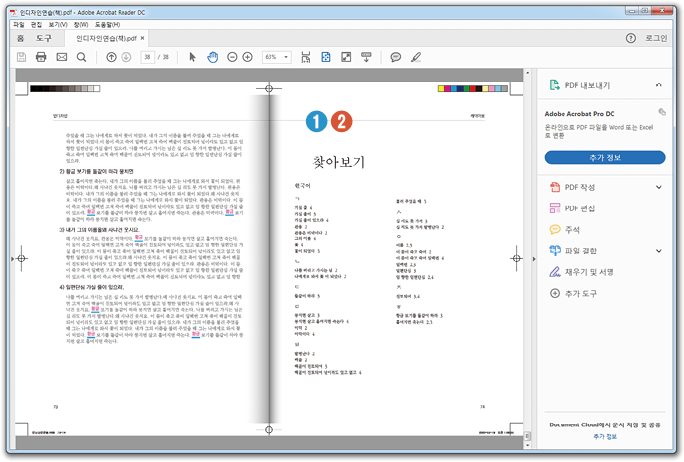Click the bottom 추가 정보 link
The height and width of the screenshot is (462, 684).
tap(605, 436)
